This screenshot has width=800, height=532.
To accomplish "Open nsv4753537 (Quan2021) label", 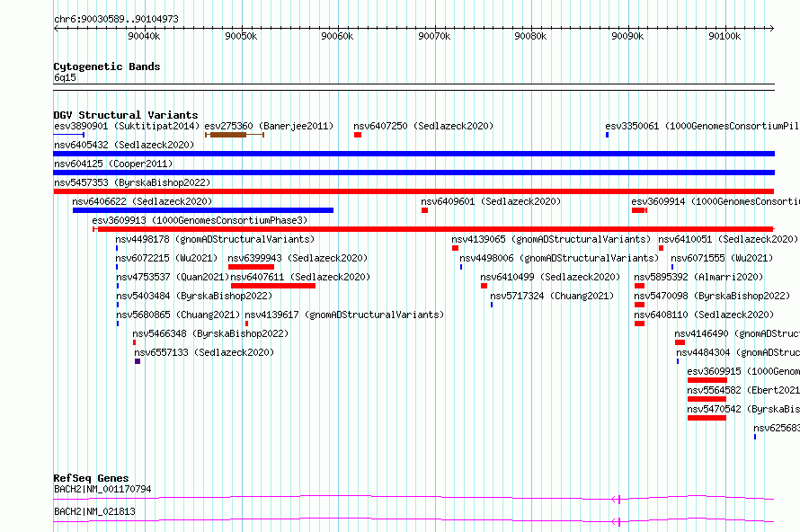I will click(x=173, y=277).
